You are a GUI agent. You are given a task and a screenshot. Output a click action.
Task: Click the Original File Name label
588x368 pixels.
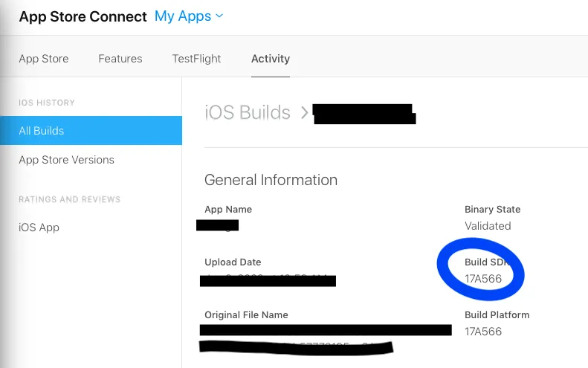coord(246,314)
